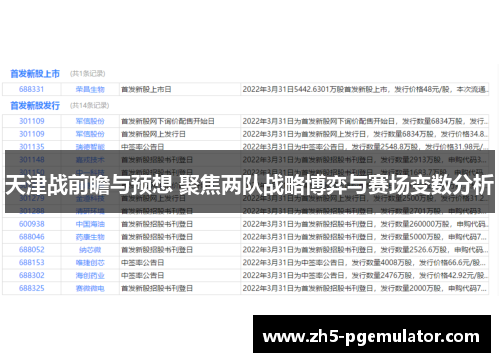Click the 纳芯微 description with 发行数量2526.6万股

(x=365, y=250)
